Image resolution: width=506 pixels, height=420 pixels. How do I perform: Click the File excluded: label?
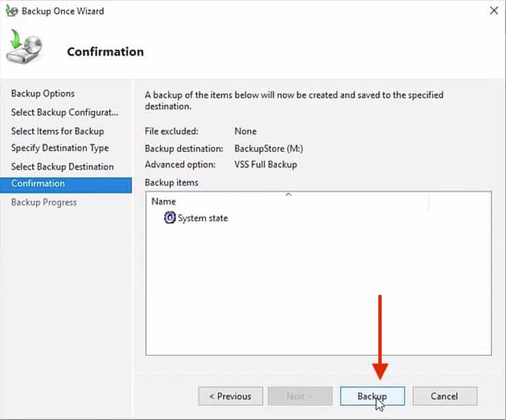[x=172, y=131]
